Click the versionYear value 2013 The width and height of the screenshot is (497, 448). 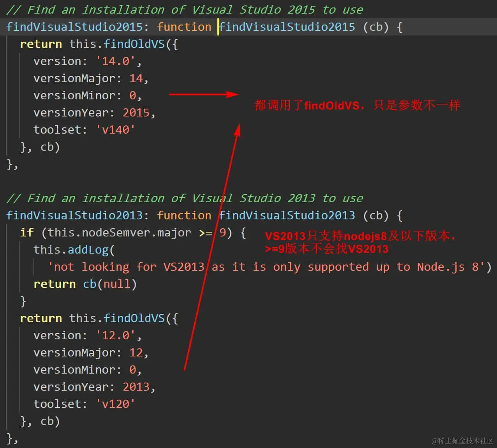[x=136, y=387]
